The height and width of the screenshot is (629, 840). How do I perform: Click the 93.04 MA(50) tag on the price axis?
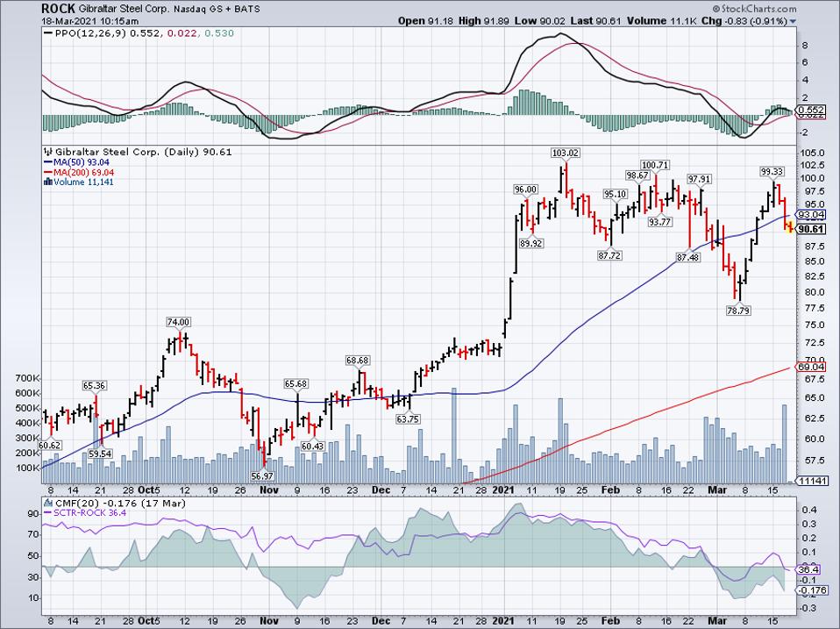click(x=811, y=215)
